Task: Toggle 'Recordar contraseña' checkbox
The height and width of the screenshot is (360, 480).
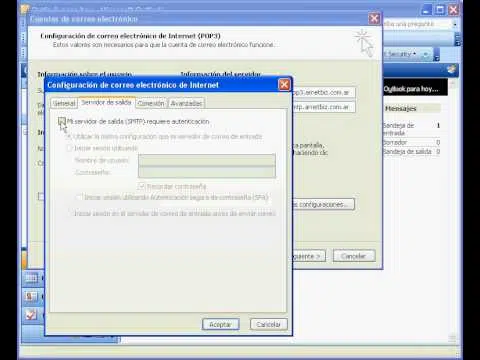Action: 142,186
